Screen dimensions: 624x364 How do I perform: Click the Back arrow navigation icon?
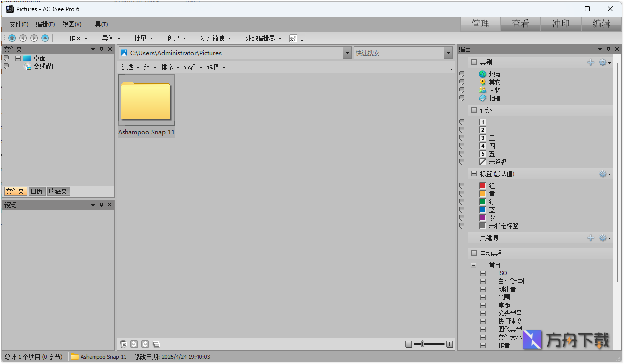click(23, 38)
